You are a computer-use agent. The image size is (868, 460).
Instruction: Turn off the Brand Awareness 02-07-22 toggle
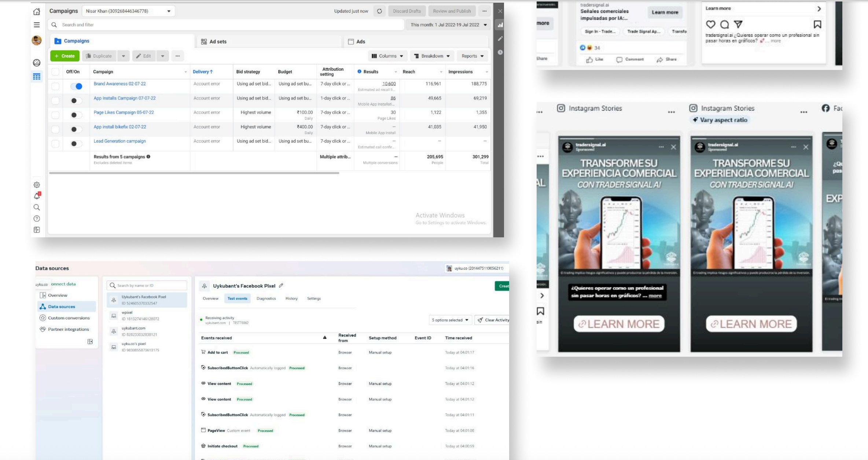pyautogui.click(x=76, y=86)
